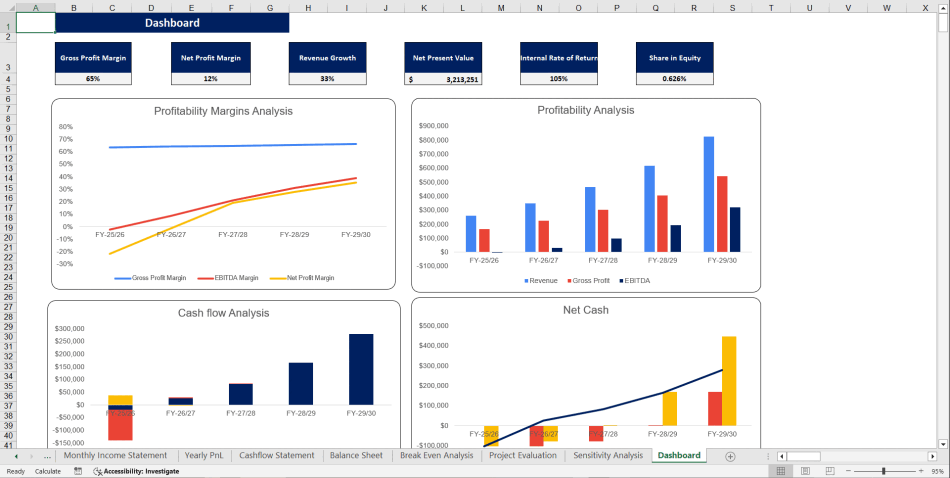Show hidden sheet tabs via ellipsis
The height and width of the screenshot is (478, 950).
tap(47, 456)
